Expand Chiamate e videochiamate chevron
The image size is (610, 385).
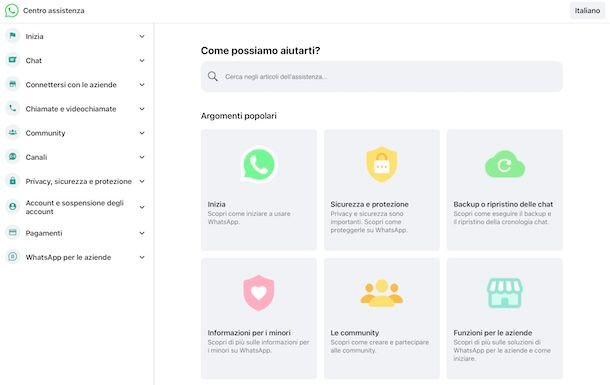[x=142, y=108]
